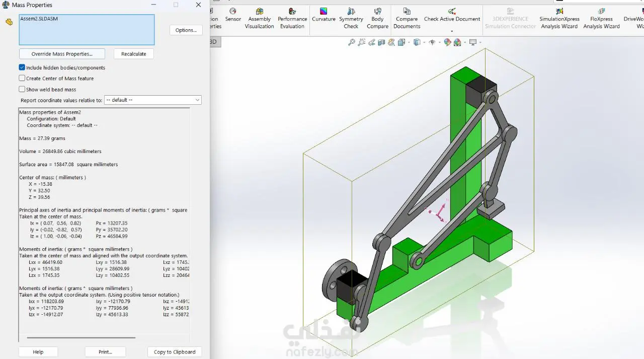644x359 pixels.
Task: Click 'Ixx = 118203.69' value
Action: click(46, 302)
